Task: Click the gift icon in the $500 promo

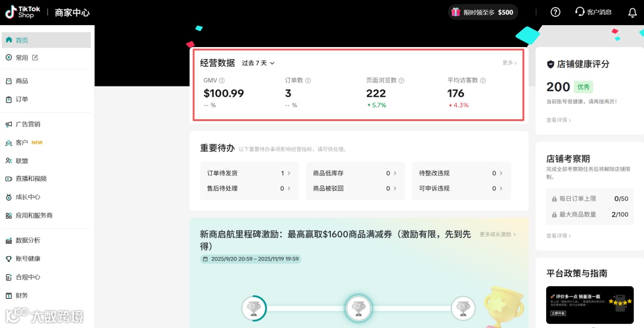Action: (456, 12)
